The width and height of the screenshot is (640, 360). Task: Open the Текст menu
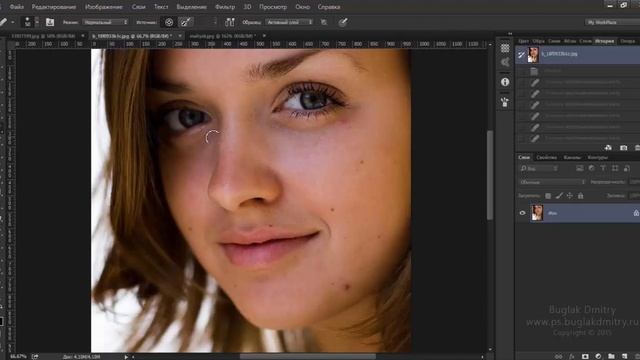click(x=161, y=7)
